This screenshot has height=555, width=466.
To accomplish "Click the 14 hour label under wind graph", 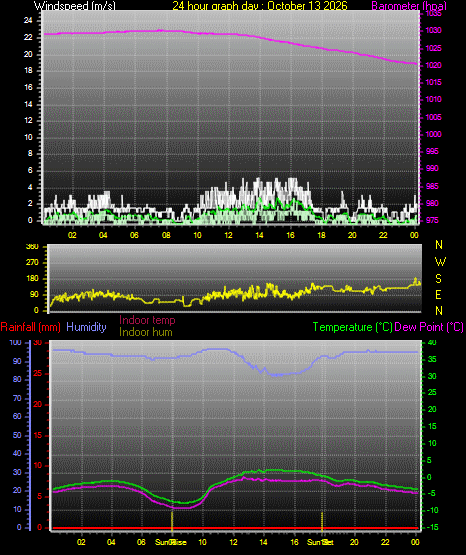I will coord(259,235).
